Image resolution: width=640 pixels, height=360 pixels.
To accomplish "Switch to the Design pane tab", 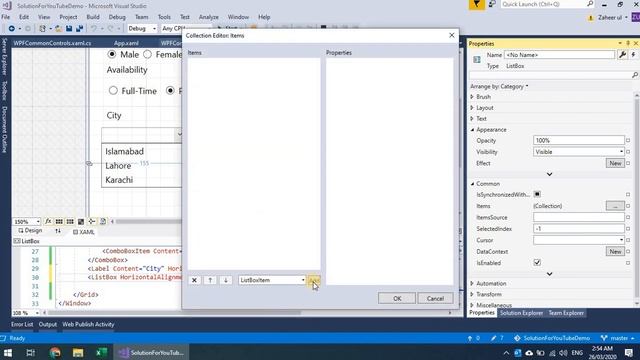I will click(30, 231).
